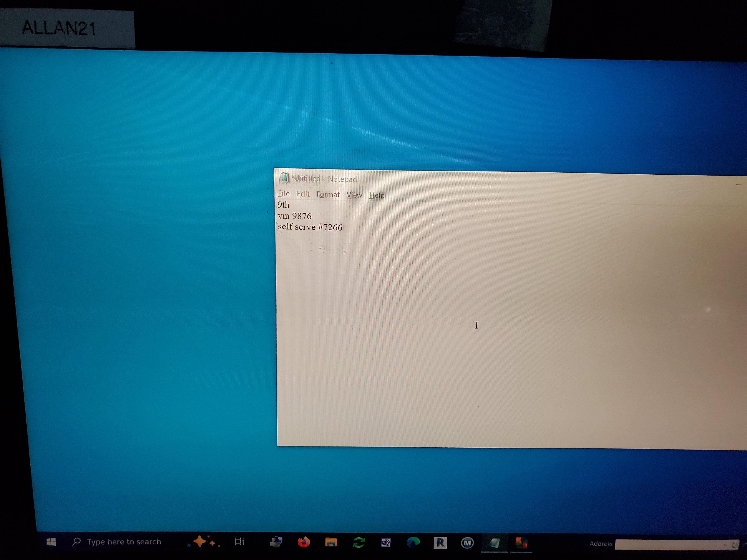Open the View menu

[354, 195]
